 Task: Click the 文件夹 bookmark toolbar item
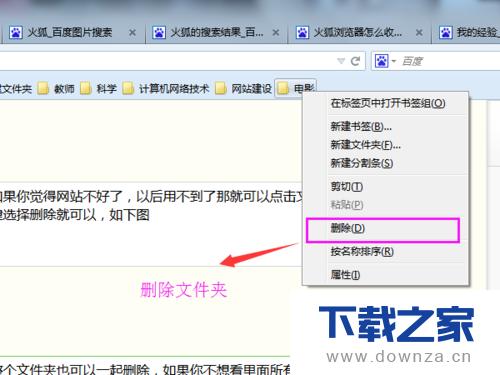click(x=16, y=88)
